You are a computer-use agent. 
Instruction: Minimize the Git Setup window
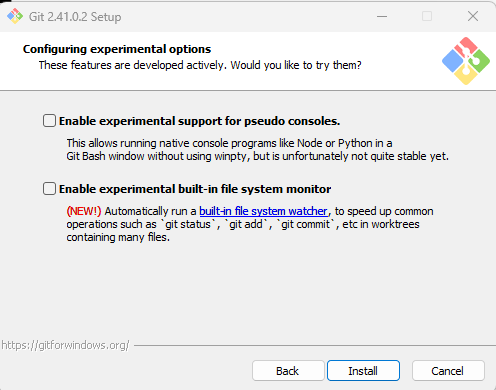(x=382, y=16)
